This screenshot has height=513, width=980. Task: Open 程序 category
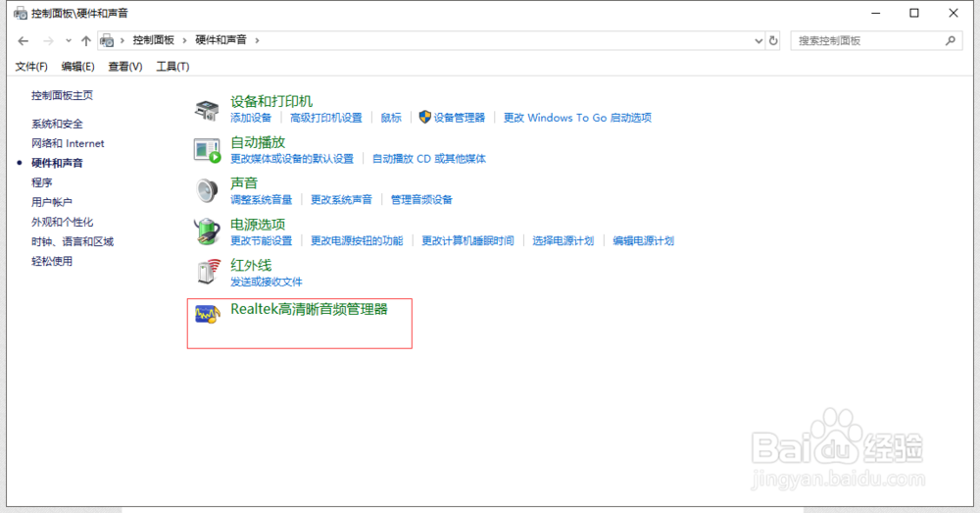(x=42, y=182)
